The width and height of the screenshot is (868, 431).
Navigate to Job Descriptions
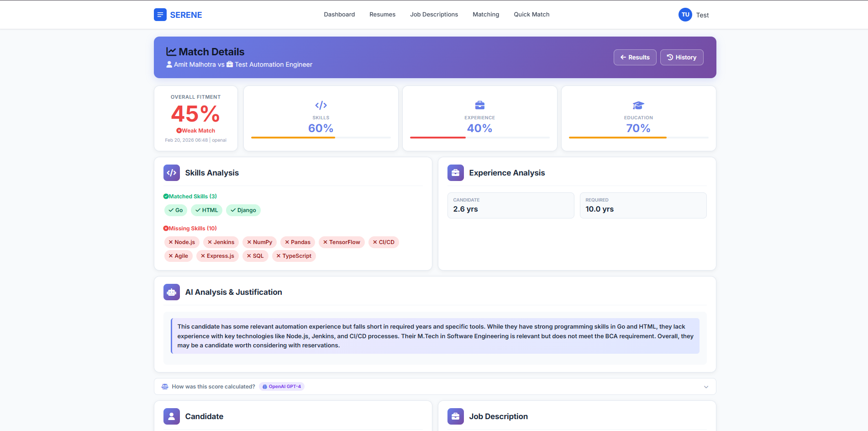434,15
